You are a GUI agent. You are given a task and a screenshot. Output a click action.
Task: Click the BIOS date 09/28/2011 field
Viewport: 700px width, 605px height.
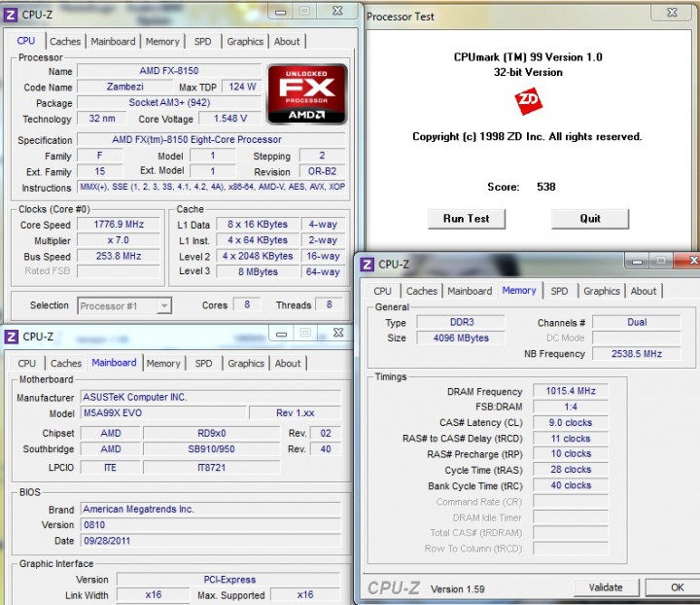[210, 541]
